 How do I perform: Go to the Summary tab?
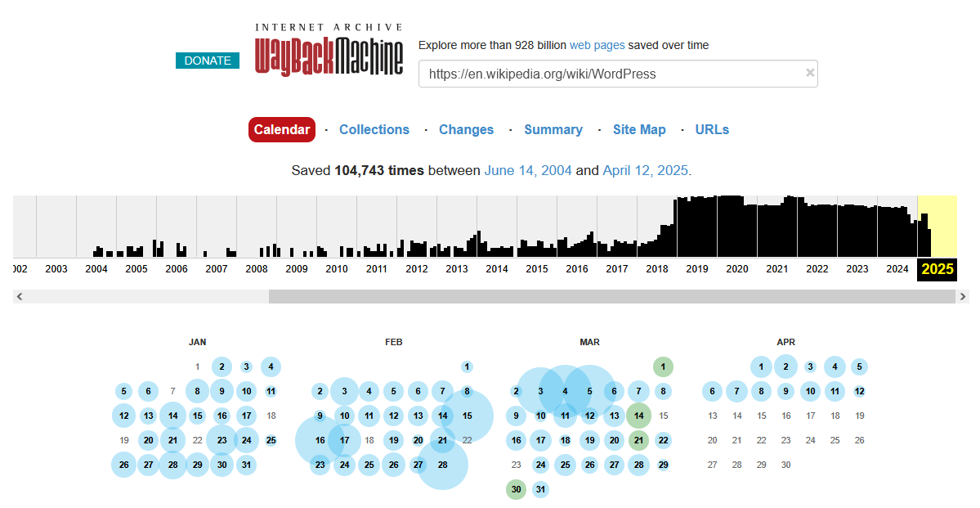click(x=553, y=129)
